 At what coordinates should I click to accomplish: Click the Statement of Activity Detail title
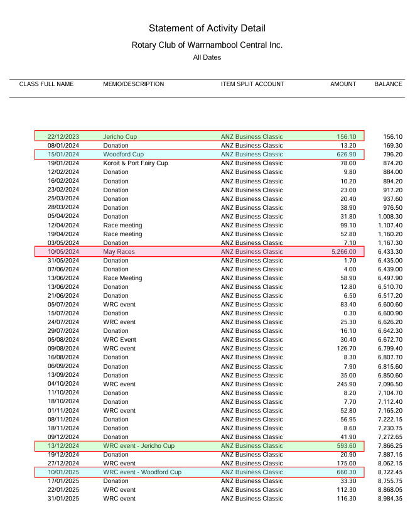(207, 28)
